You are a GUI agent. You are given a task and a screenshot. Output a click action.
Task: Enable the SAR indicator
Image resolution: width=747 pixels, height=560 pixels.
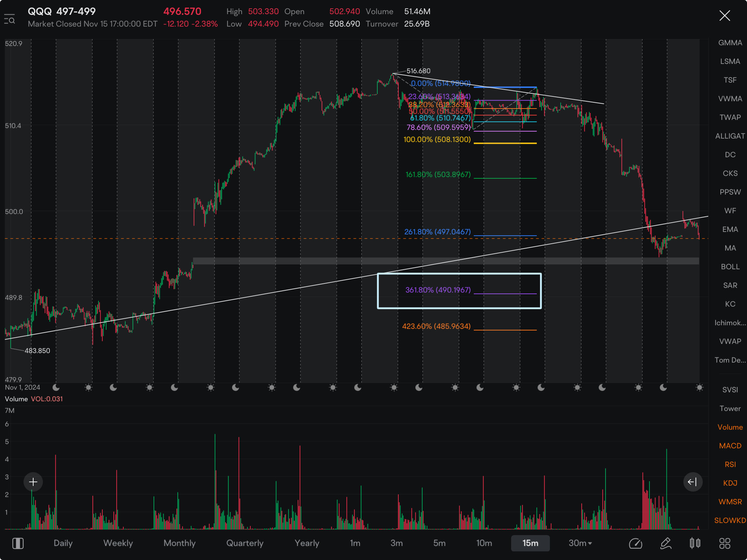730,285
